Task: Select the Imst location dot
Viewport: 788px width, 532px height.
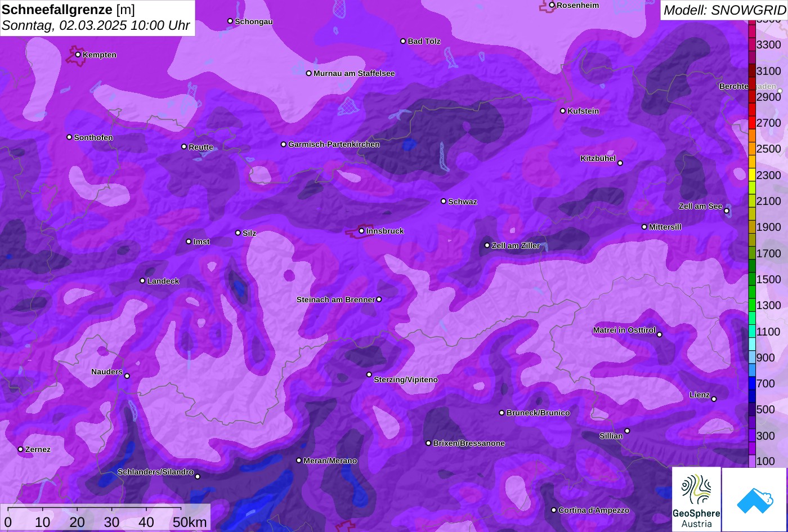Action: [x=189, y=242]
